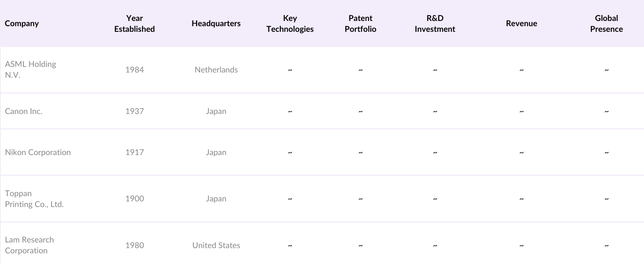
Task: Select the Canon Inc. company cell
Action: [x=24, y=111]
